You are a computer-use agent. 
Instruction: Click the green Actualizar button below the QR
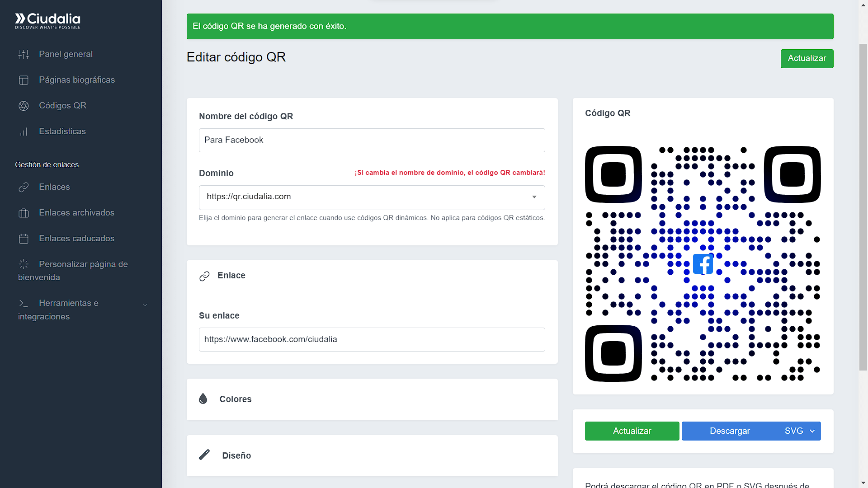[632, 431]
